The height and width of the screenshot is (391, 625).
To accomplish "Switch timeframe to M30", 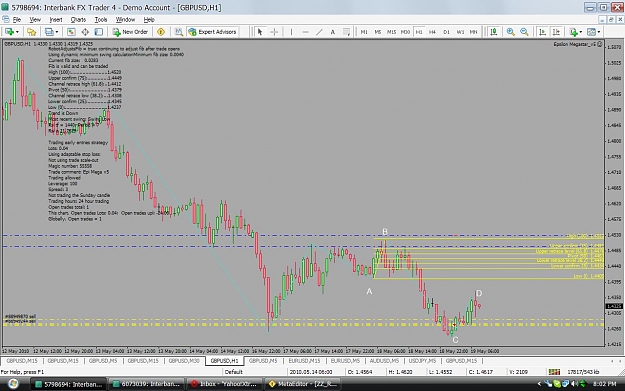I will click(x=405, y=32).
